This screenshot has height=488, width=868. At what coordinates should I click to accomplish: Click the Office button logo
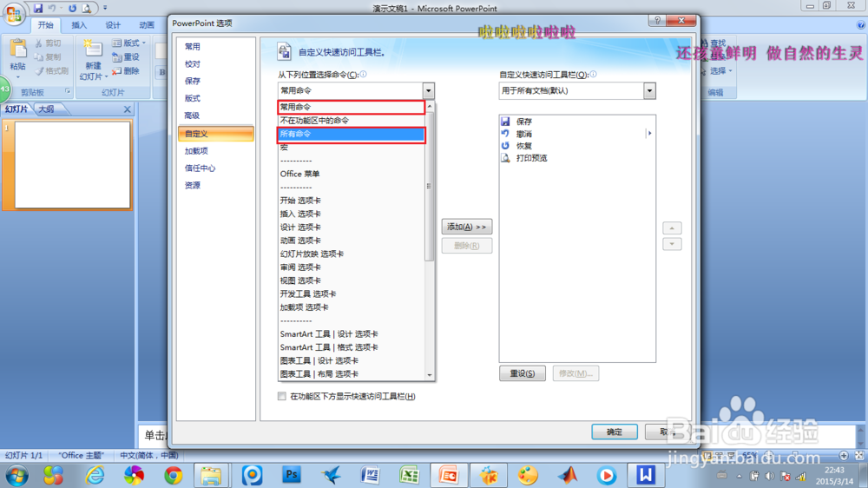13,15
